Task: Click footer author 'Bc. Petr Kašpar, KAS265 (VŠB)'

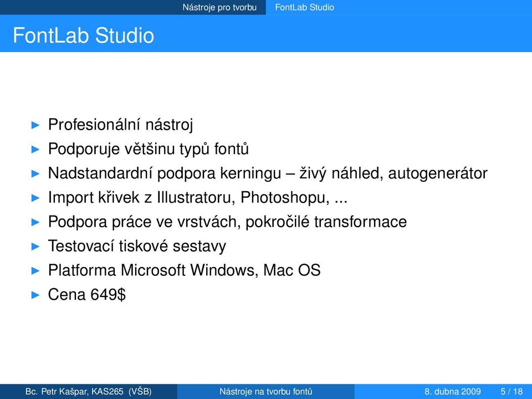Action: click(89, 392)
